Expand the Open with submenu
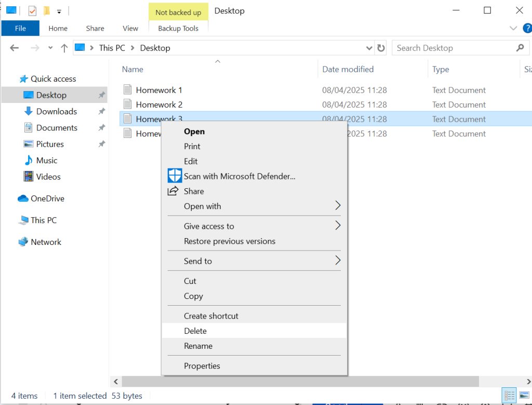The image size is (532, 405). pyautogui.click(x=337, y=206)
